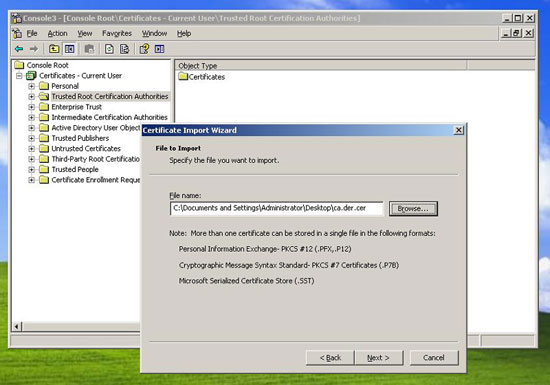The width and height of the screenshot is (550, 385).
Task: Toggle Show/Hide Console Tree icon
Action: click(69, 49)
